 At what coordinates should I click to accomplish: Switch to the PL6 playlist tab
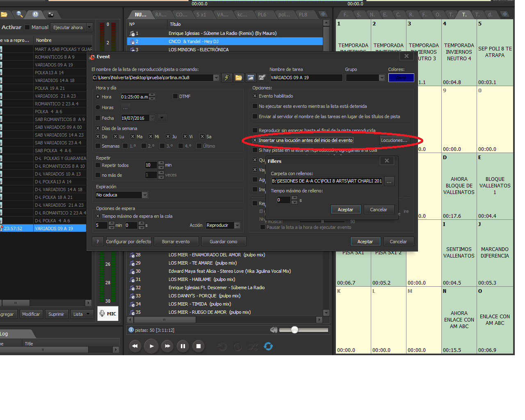262,14
